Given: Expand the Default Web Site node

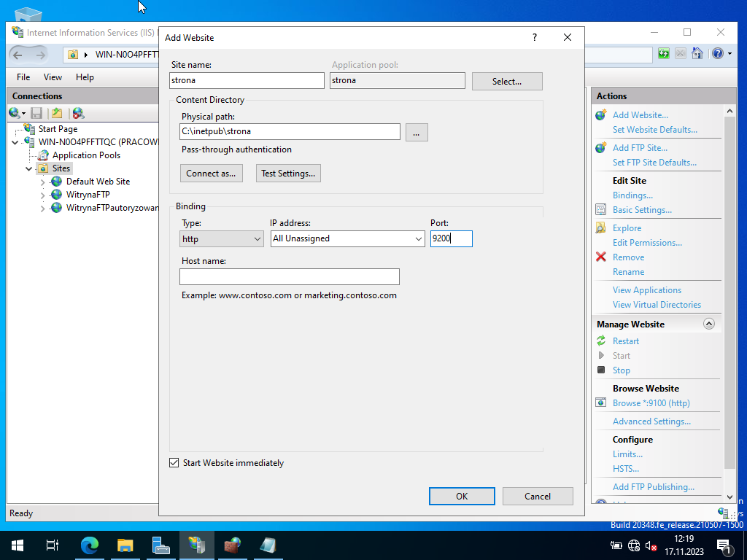Looking at the screenshot, I should (42, 182).
